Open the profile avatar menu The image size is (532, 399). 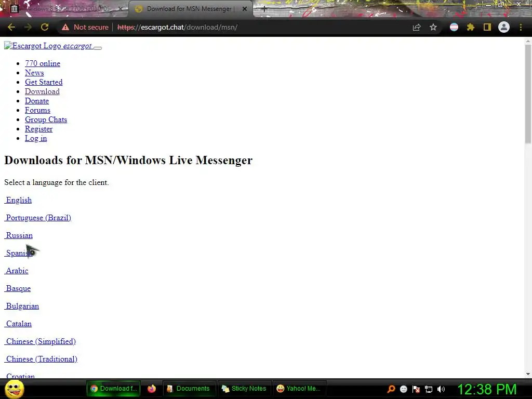click(504, 27)
